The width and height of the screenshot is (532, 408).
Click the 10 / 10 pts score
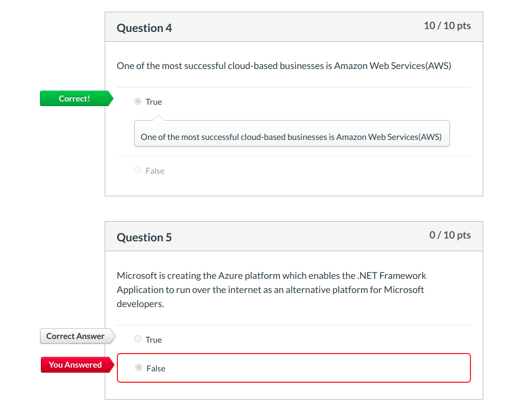(447, 26)
